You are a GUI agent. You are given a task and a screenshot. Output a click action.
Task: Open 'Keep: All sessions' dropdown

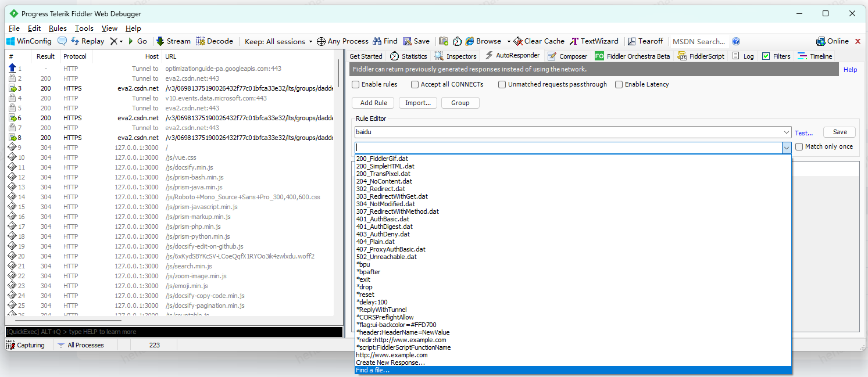[279, 41]
